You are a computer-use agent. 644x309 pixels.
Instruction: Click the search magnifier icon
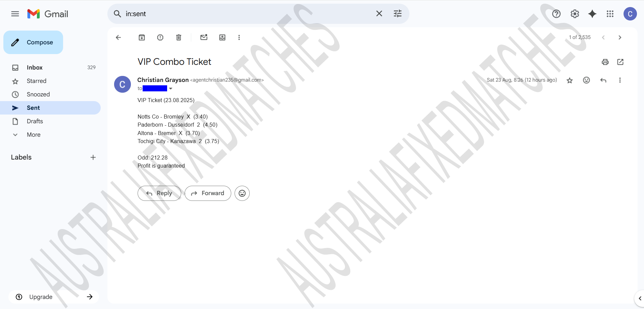(x=117, y=14)
